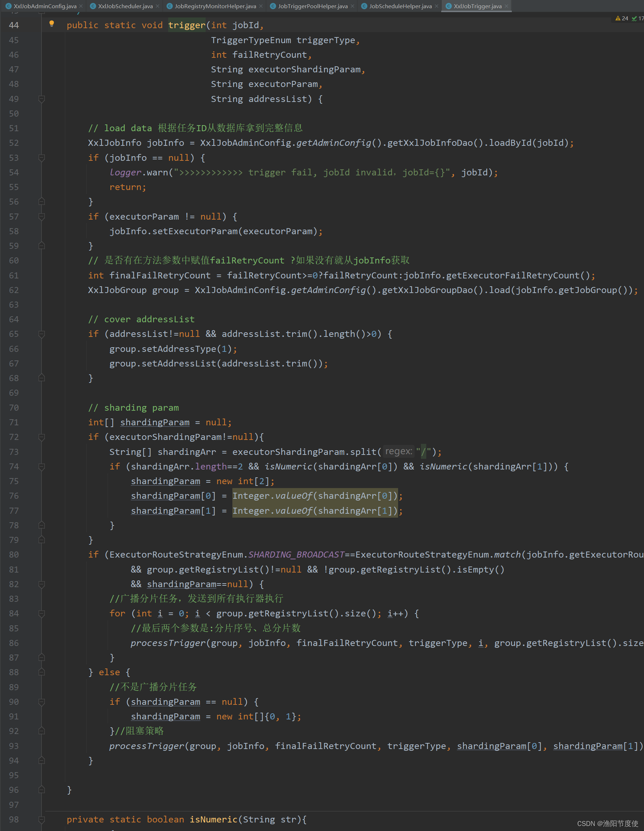This screenshot has height=831, width=644.
Task: Click the class icon on JobRegistryMonitorHelper.java tab
Action: tap(170, 6)
